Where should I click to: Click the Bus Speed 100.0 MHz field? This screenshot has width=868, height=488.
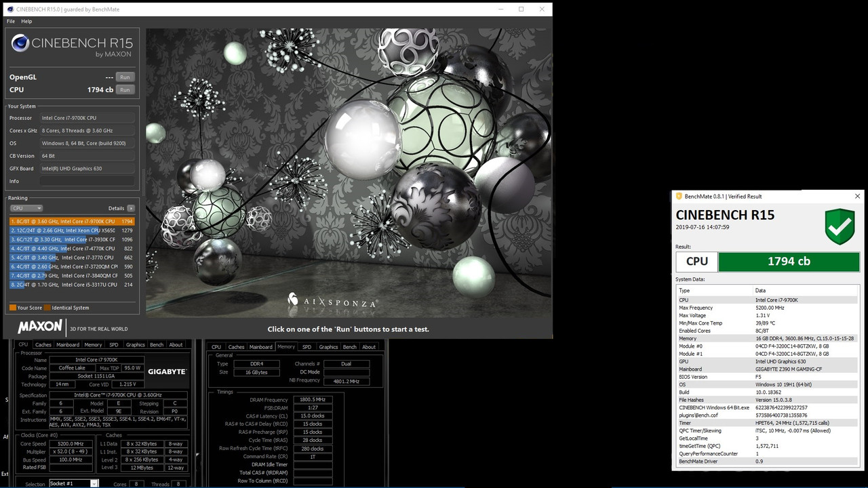coord(71,460)
